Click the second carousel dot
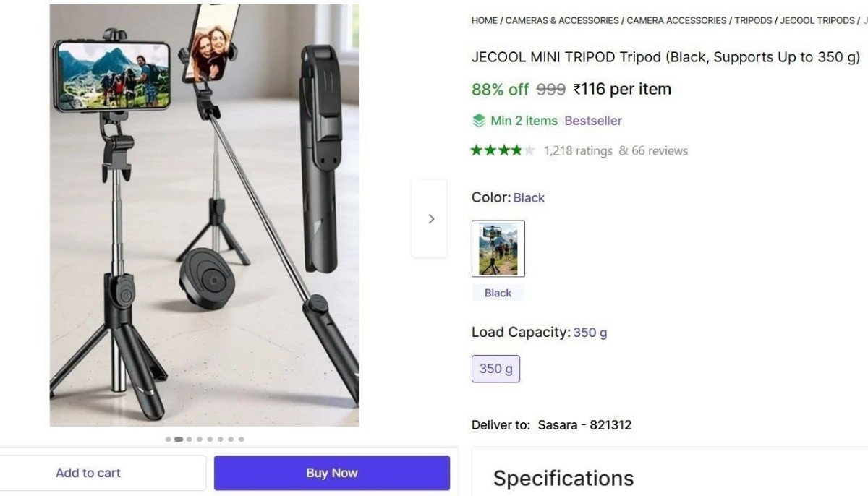The width and height of the screenshot is (868, 496). [x=178, y=438]
